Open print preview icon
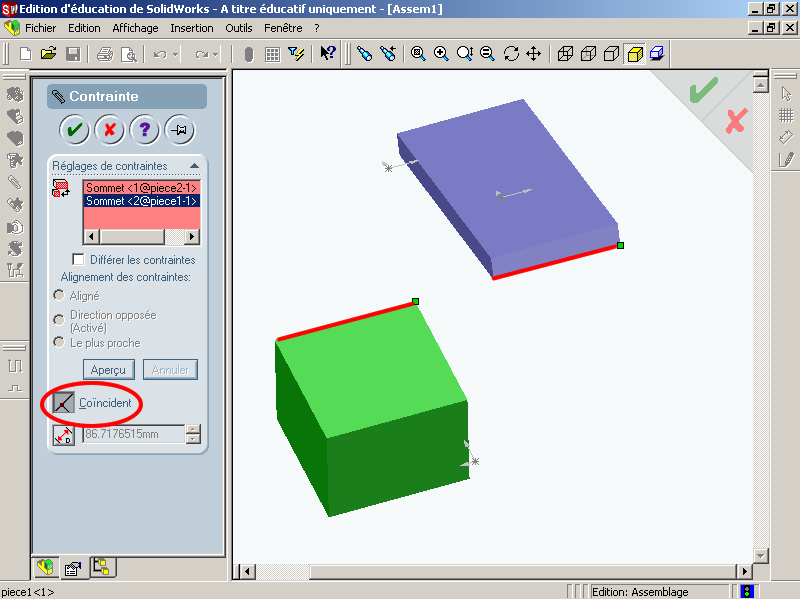Viewport: 800px width, 600px height. pyautogui.click(x=129, y=54)
